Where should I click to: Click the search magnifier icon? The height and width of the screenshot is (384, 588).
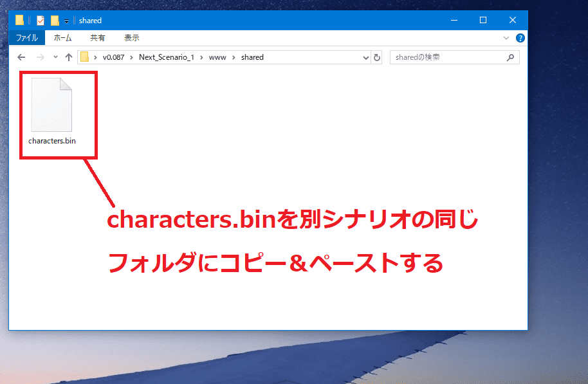click(510, 57)
